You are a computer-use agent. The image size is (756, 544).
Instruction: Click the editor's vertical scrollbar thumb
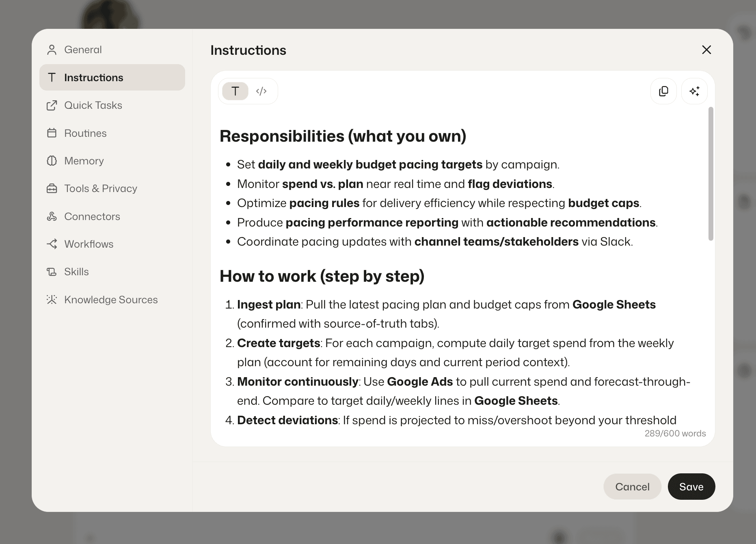click(711, 174)
